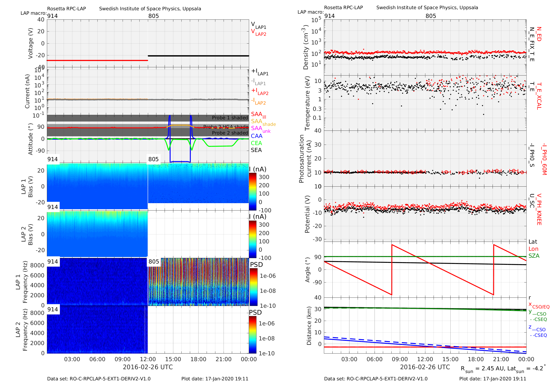Click the Lat legend label

(533, 242)
